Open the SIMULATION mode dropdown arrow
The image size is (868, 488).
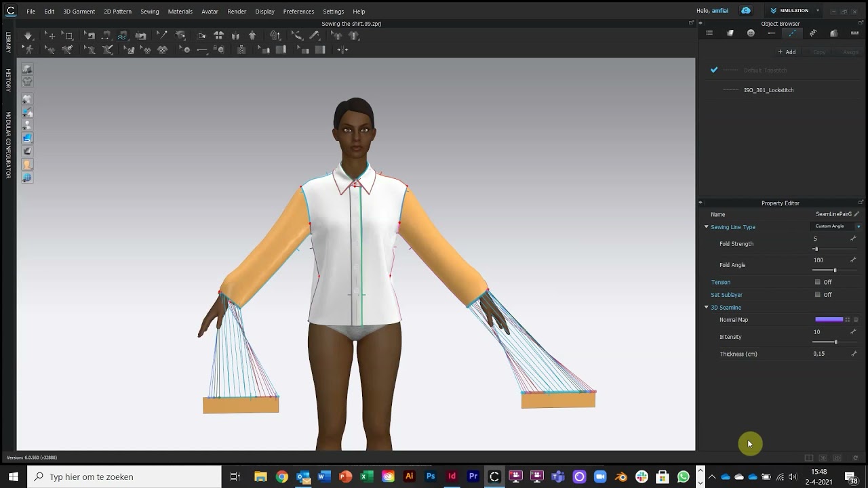point(818,11)
